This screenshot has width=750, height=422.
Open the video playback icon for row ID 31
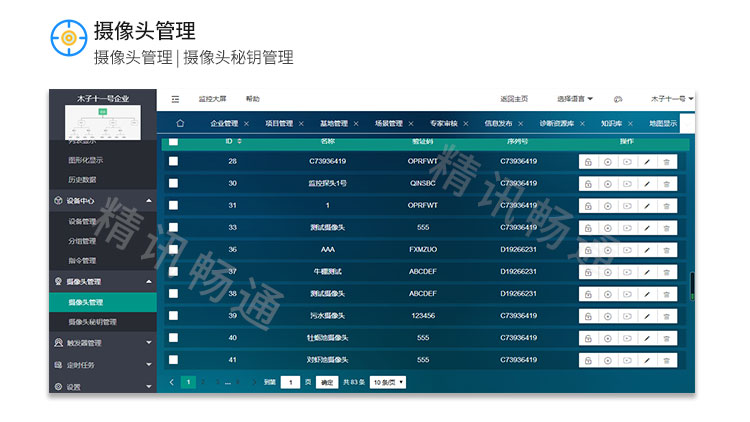point(627,206)
